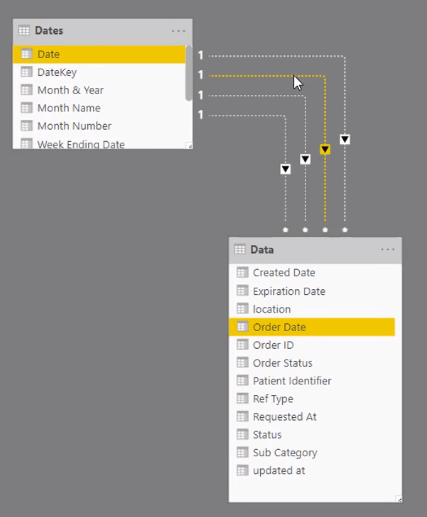
Task: Click the highlighted yellow relationship direction arrow
Action: click(x=325, y=149)
